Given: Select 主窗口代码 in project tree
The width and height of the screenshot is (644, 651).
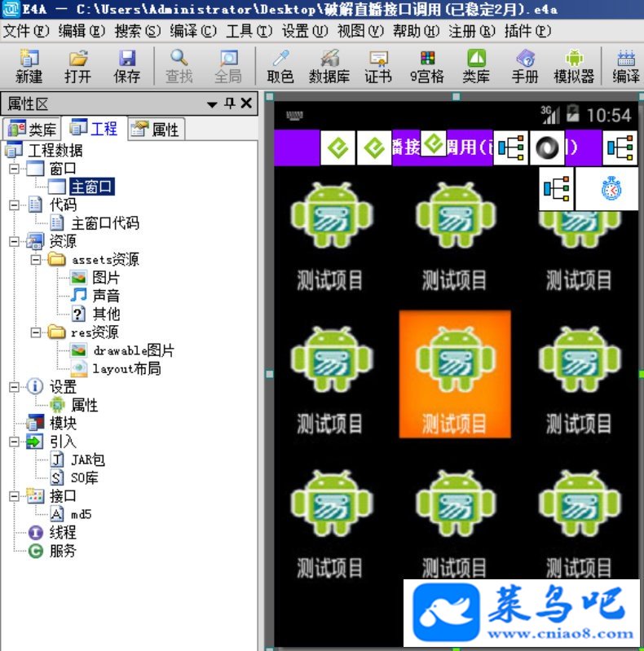Looking at the screenshot, I should [x=105, y=223].
